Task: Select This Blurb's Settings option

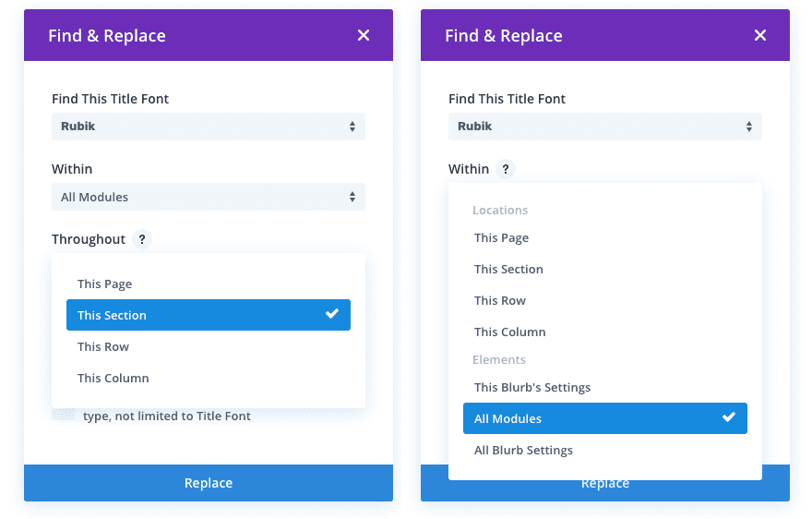Action: tap(532, 387)
